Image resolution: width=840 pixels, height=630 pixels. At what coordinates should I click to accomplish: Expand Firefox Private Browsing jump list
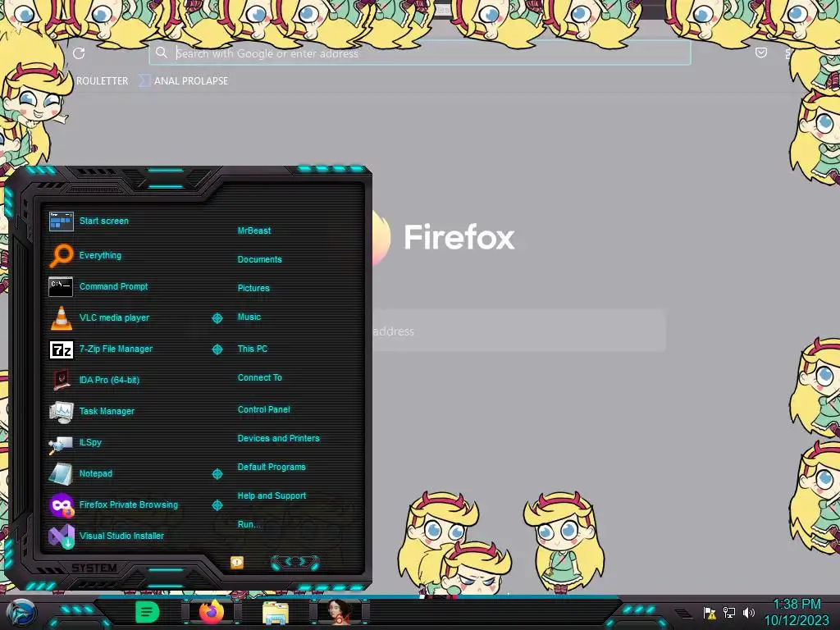point(217,505)
